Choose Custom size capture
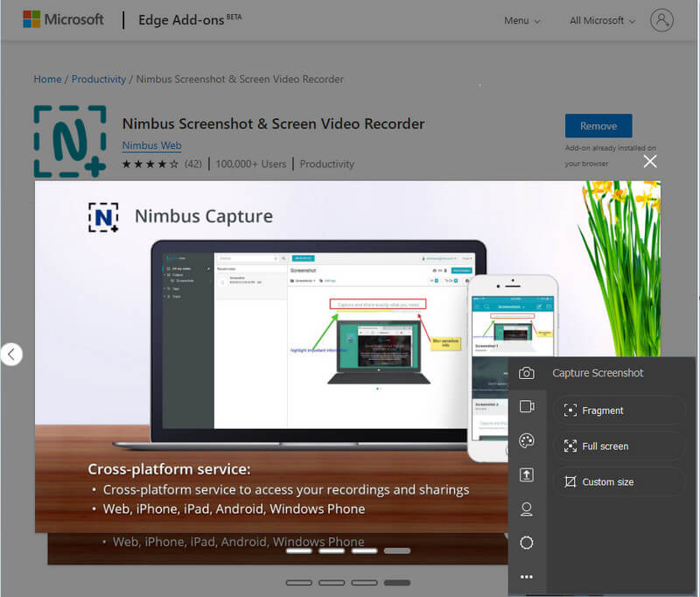Image resolution: width=700 pixels, height=597 pixels. (619, 481)
